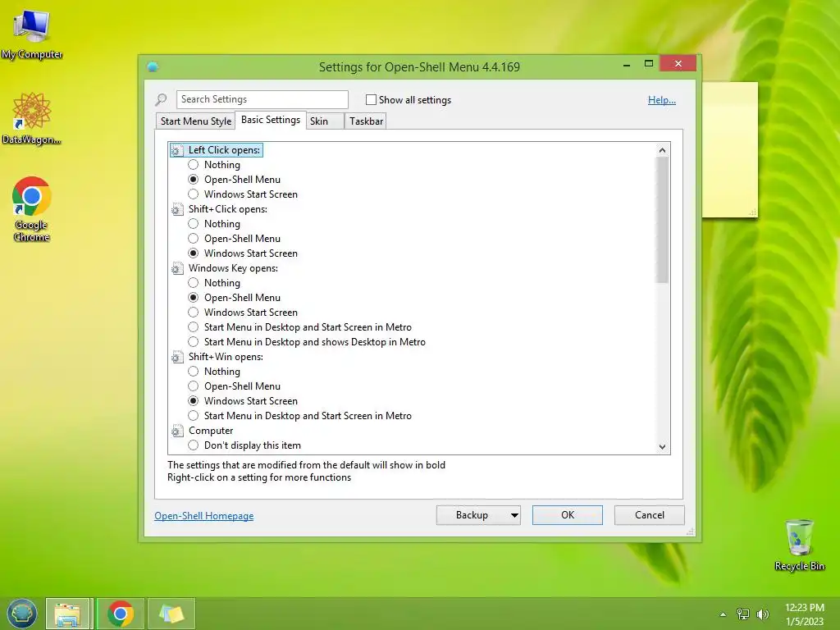Image resolution: width=840 pixels, height=630 pixels.
Task: Select Open-Shell Menu under Left Click opens
Action: coord(194,180)
